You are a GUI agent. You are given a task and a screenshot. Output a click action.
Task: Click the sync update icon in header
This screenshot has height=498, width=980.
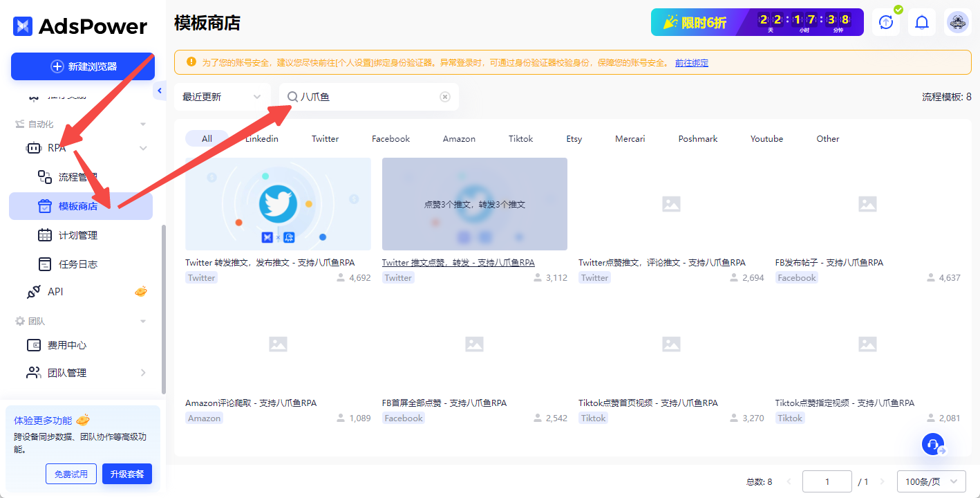coord(886,22)
